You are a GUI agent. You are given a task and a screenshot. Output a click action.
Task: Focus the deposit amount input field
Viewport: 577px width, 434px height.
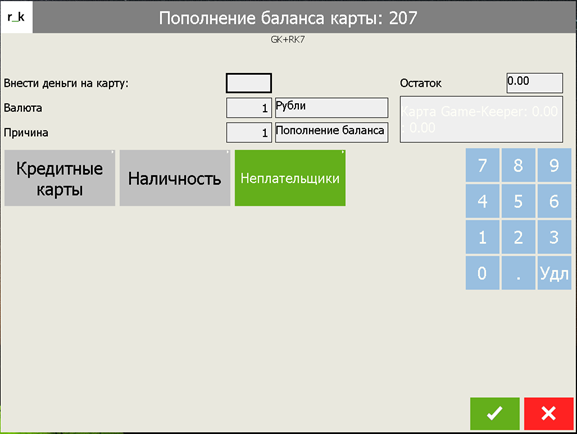click(249, 83)
